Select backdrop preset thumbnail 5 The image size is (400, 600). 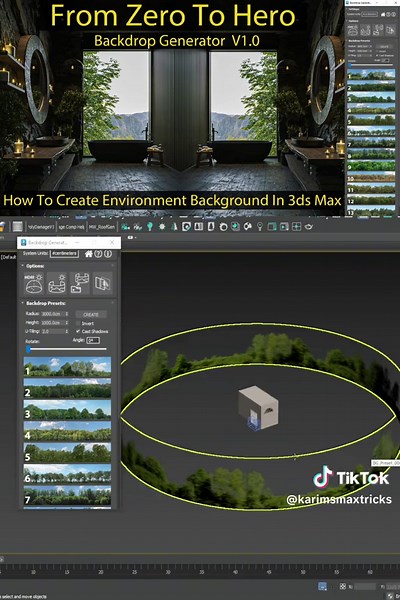[x=67, y=452]
